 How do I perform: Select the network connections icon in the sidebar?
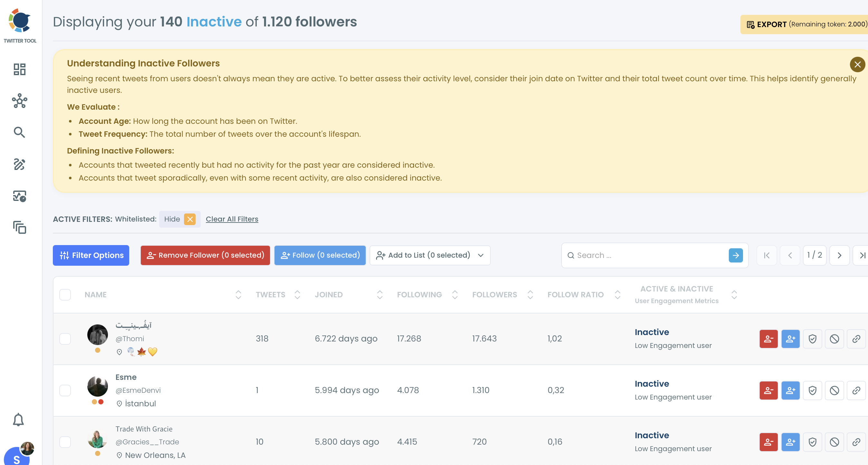(x=19, y=101)
